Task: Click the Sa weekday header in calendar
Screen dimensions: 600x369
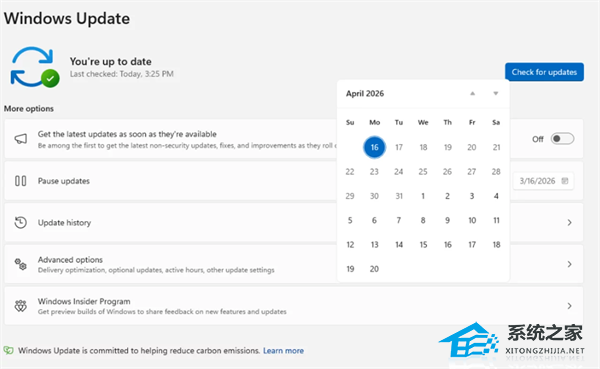Action: click(496, 122)
